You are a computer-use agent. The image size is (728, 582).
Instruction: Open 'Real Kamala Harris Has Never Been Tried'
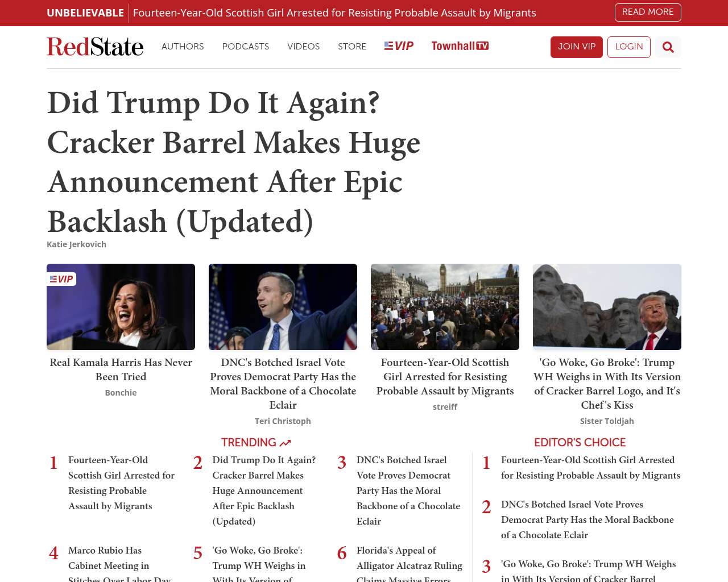121,369
